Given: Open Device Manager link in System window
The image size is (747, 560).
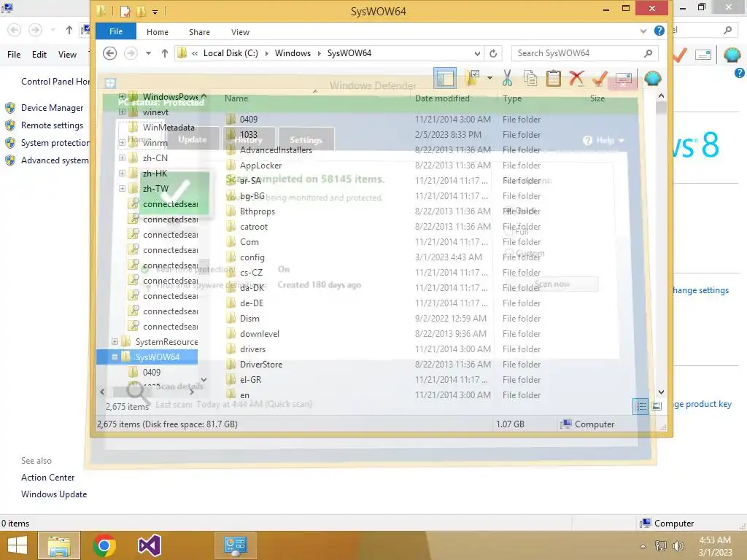Looking at the screenshot, I should 52,108.
